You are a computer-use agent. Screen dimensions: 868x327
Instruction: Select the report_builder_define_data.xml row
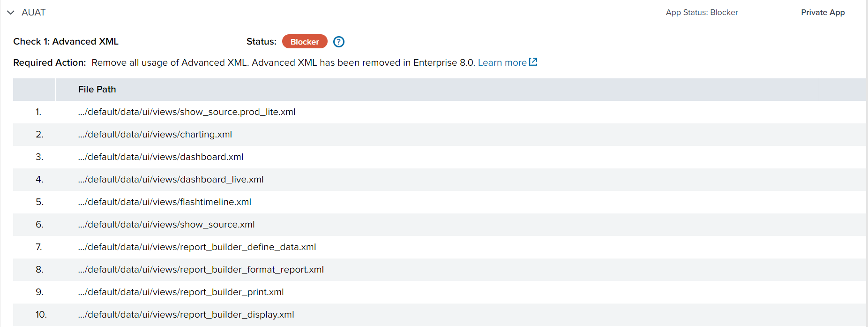[x=440, y=247]
